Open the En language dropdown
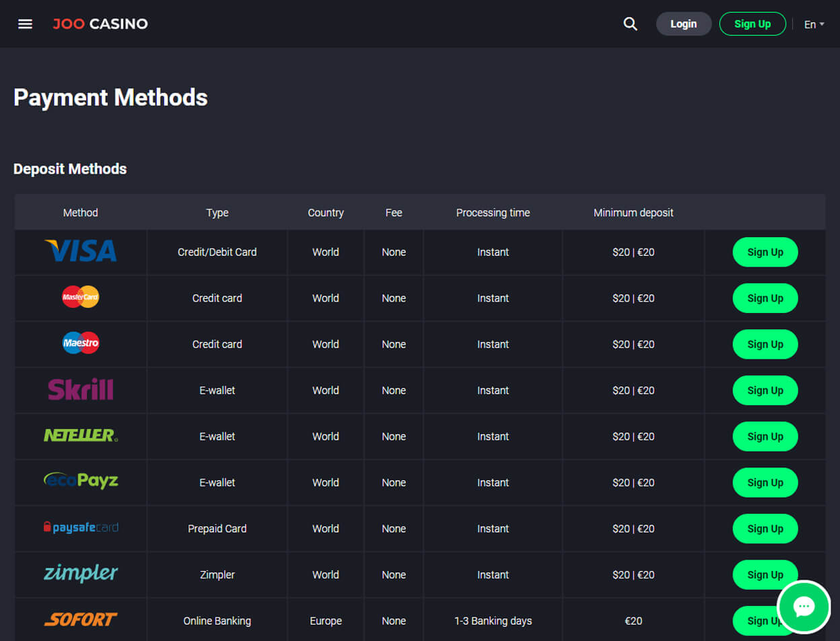The image size is (840, 641). [814, 24]
